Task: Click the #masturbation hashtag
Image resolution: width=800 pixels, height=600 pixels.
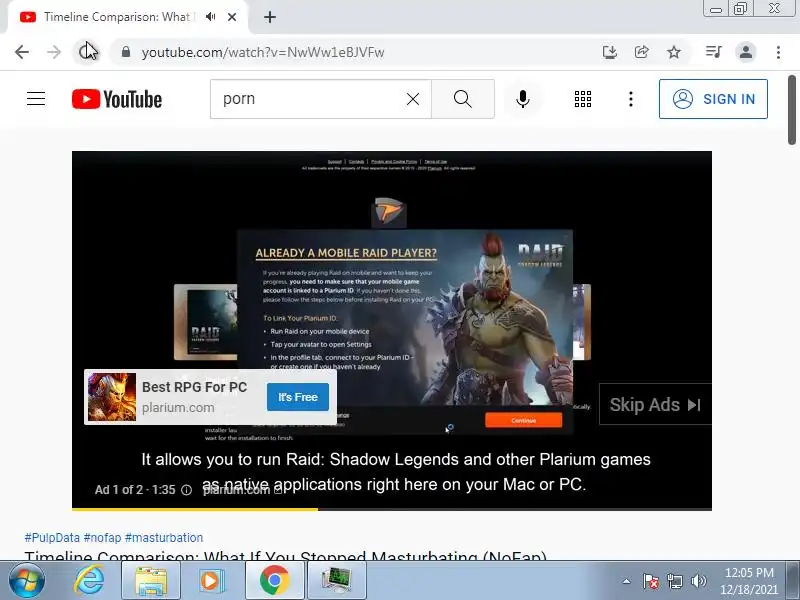Action: click(x=164, y=538)
